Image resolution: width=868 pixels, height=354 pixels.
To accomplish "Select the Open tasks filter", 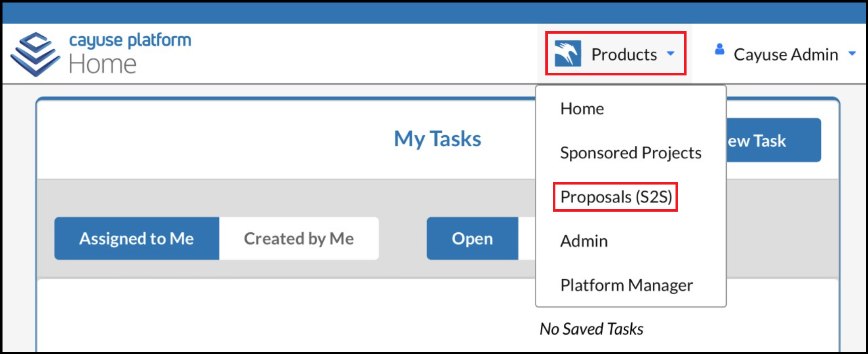I will point(472,238).
